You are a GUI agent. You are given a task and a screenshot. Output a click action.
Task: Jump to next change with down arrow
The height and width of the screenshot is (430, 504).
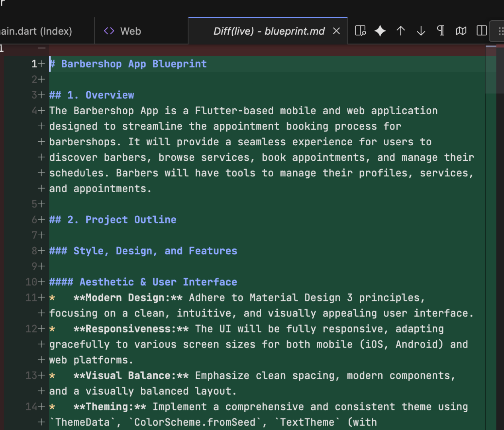(421, 31)
